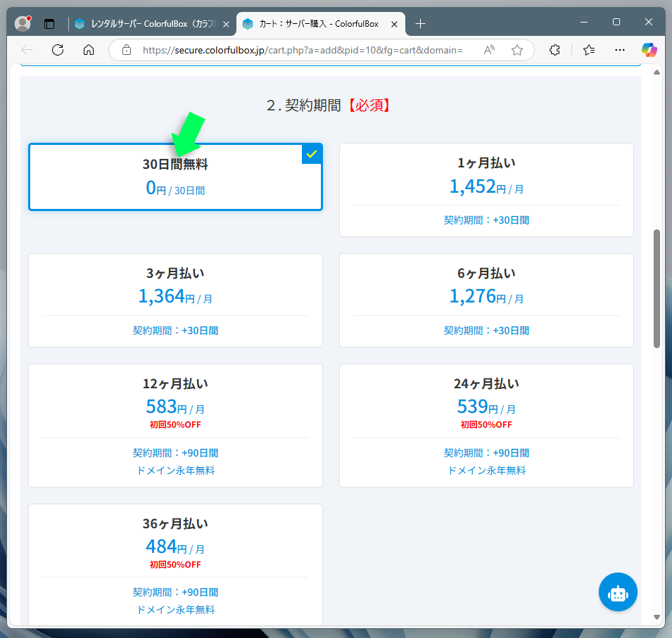The height and width of the screenshot is (638, 672).
Task: Click 契約期間：+90日間 in 12ヶ月払い card
Action: (x=175, y=453)
